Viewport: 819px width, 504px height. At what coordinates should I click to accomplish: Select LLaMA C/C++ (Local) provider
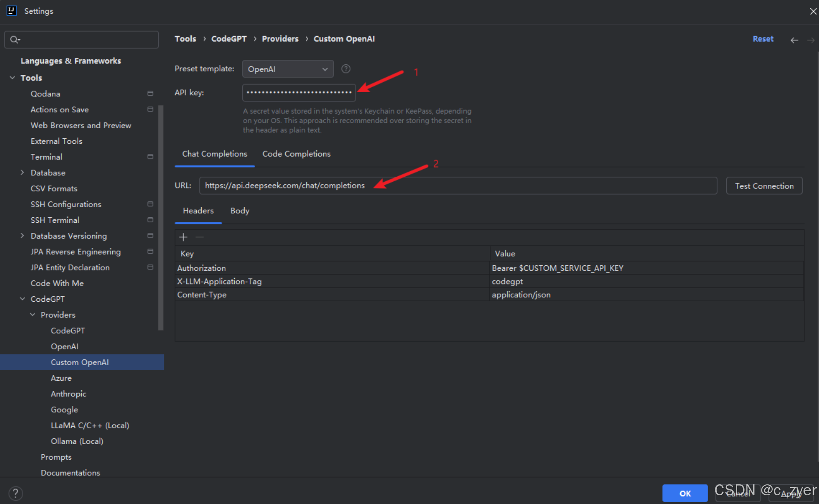[89, 425]
